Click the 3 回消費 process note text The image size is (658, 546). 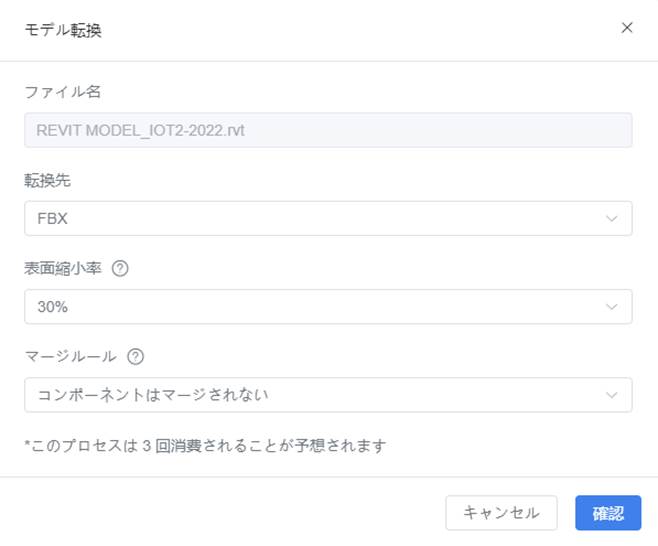[x=205, y=445]
